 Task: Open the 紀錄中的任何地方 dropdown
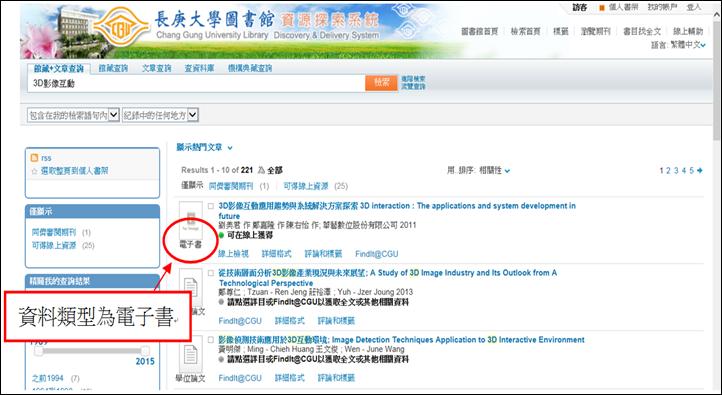(160, 115)
